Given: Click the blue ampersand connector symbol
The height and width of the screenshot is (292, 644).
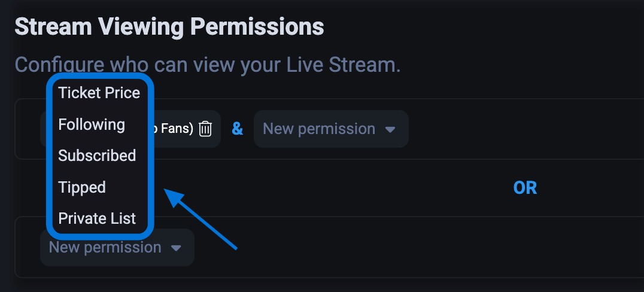Looking at the screenshot, I should pyautogui.click(x=238, y=129).
